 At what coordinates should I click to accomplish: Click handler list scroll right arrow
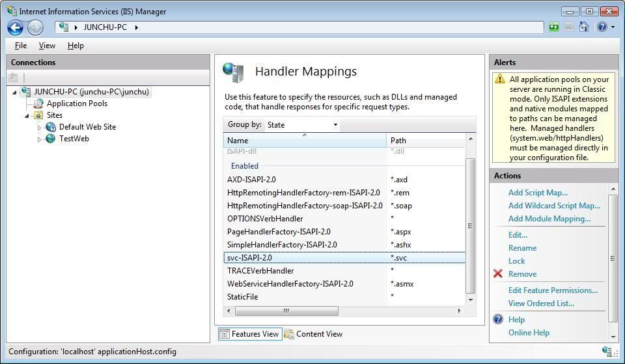click(x=460, y=311)
